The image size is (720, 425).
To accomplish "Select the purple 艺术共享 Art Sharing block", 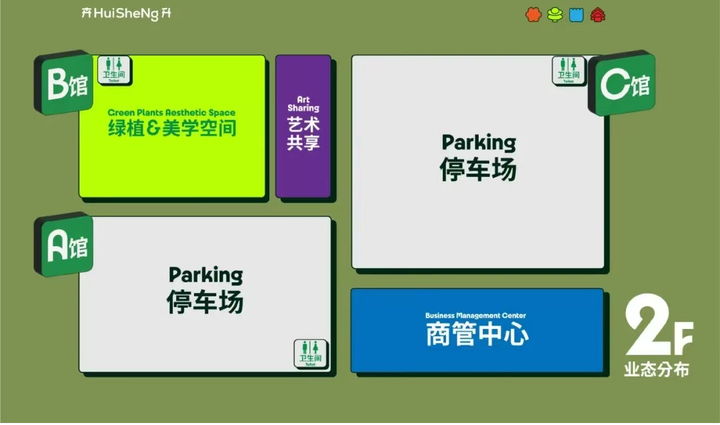I will pos(302,126).
